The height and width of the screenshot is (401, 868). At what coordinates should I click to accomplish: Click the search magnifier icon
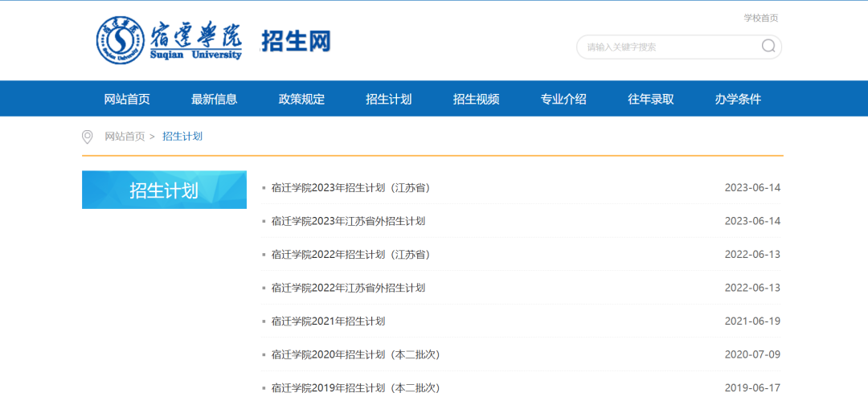pyautogui.click(x=768, y=46)
